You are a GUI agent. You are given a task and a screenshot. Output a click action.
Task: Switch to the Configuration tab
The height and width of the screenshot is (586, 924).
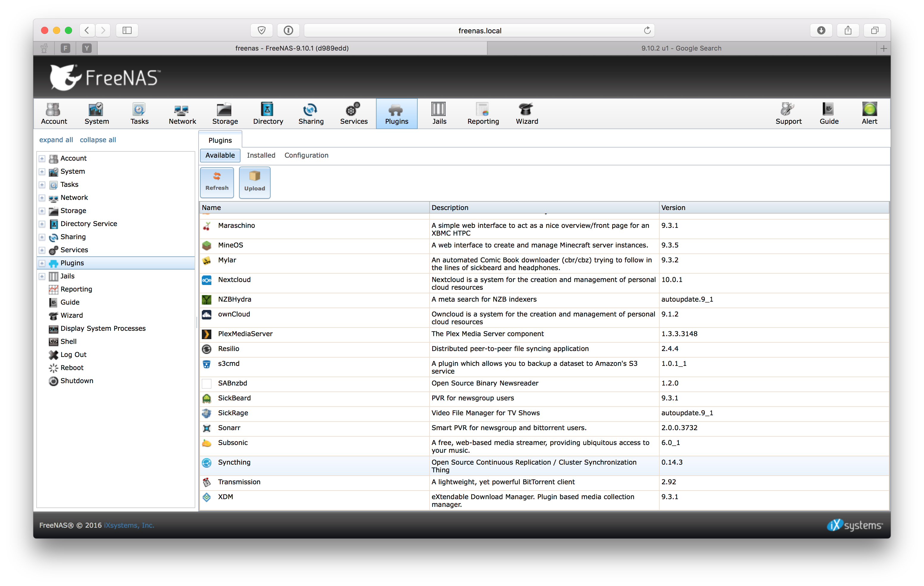pos(306,155)
